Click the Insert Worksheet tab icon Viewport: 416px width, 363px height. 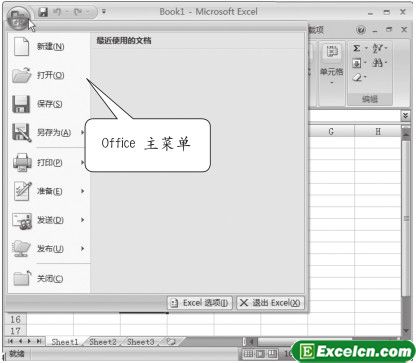pyautogui.click(x=171, y=342)
